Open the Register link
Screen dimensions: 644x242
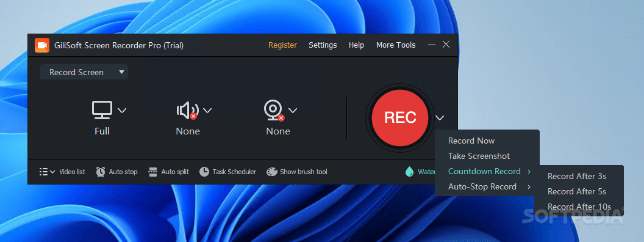tap(282, 45)
